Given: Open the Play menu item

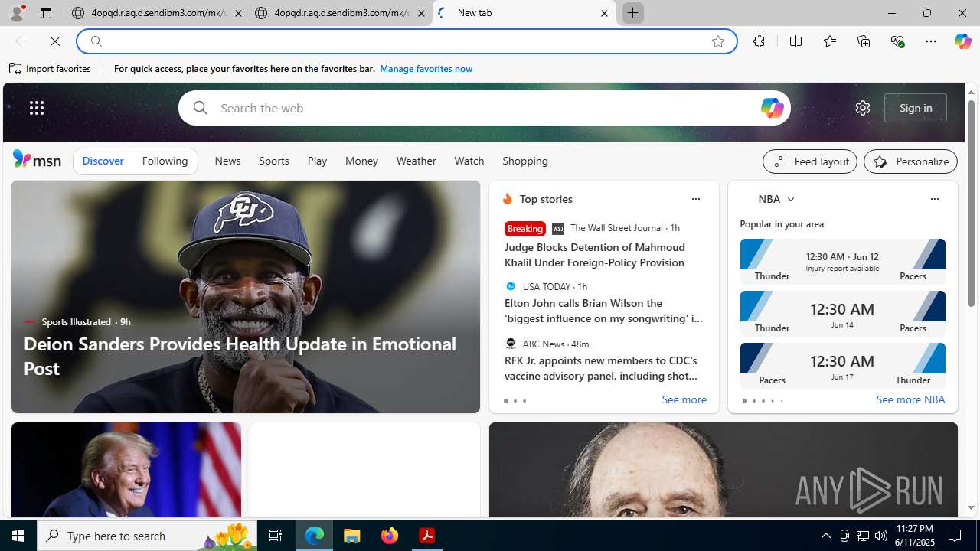Looking at the screenshot, I should coord(317,161).
